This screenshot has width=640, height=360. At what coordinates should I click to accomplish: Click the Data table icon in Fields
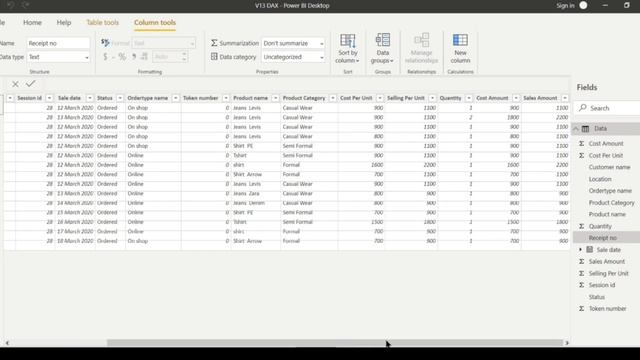pos(585,129)
